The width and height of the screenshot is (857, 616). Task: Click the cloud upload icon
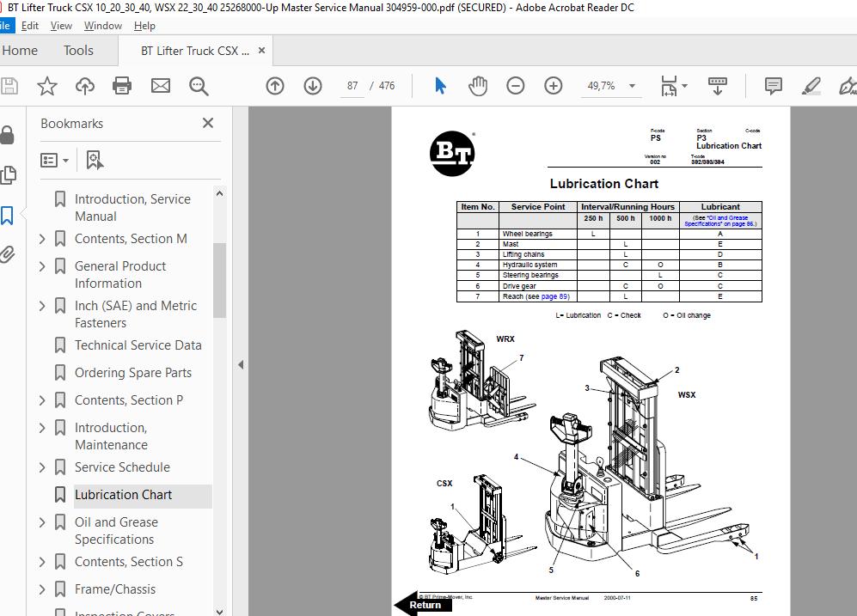coord(85,86)
